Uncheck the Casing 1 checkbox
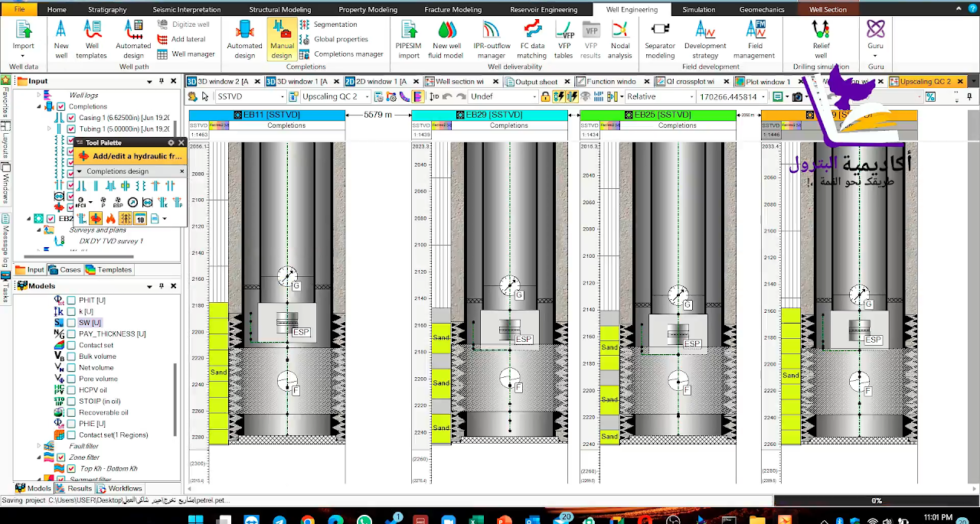980x524 pixels. coord(71,118)
